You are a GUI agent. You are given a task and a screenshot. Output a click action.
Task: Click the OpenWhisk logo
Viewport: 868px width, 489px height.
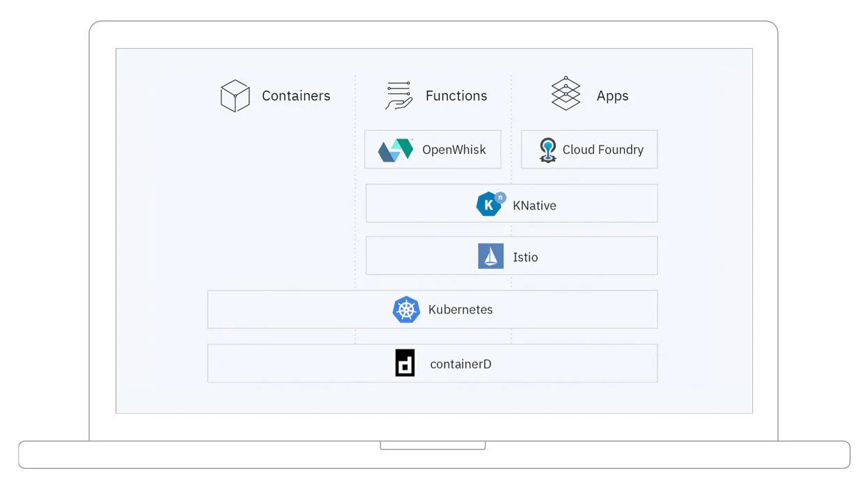tap(394, 149)
